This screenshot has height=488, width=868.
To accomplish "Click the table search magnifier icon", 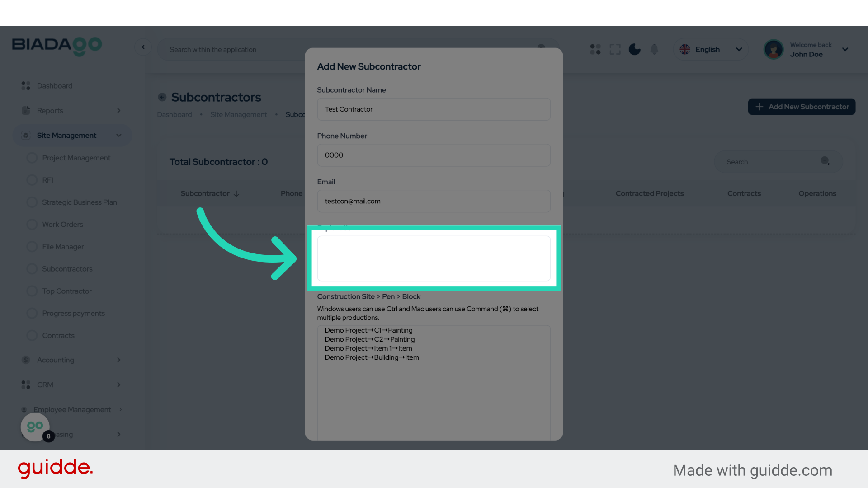I will tap(825, 161).
